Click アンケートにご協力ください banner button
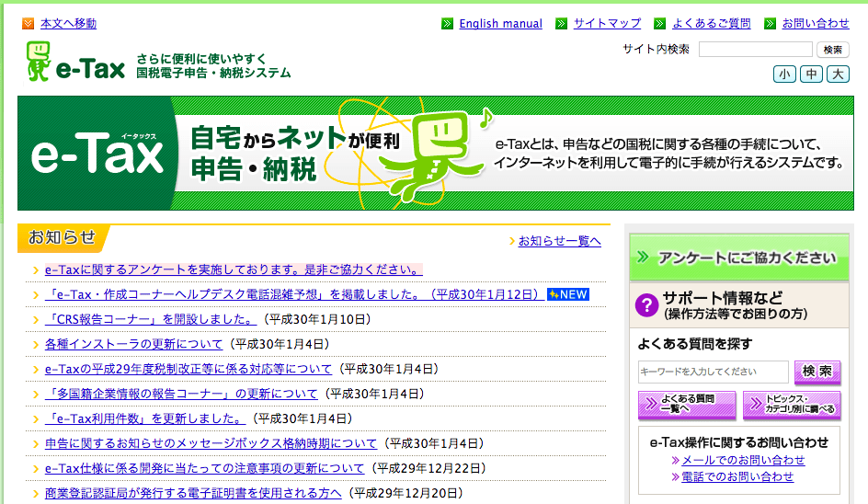Viewport: 868px width, 504px height. tap(739, 258)
